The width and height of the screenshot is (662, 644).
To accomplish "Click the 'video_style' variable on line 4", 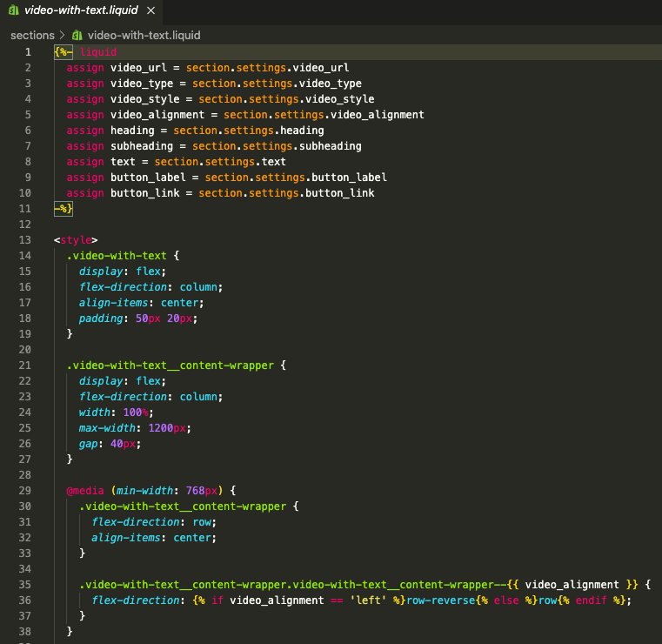I will click(145, 99).
